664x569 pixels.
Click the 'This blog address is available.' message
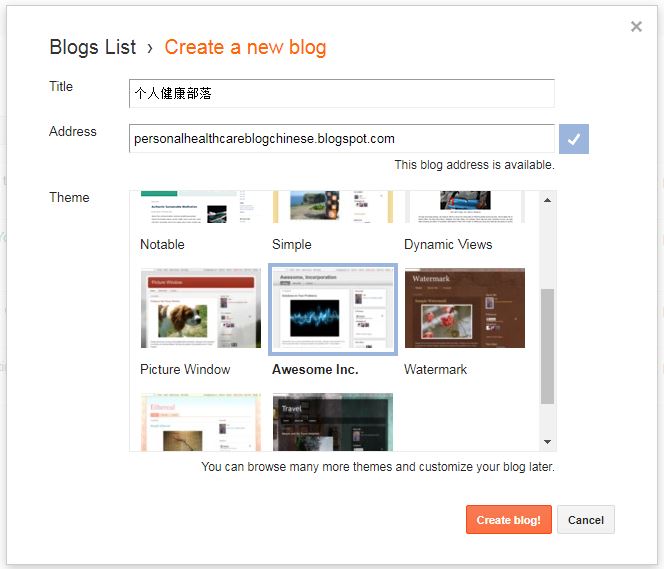pos(474,165)
